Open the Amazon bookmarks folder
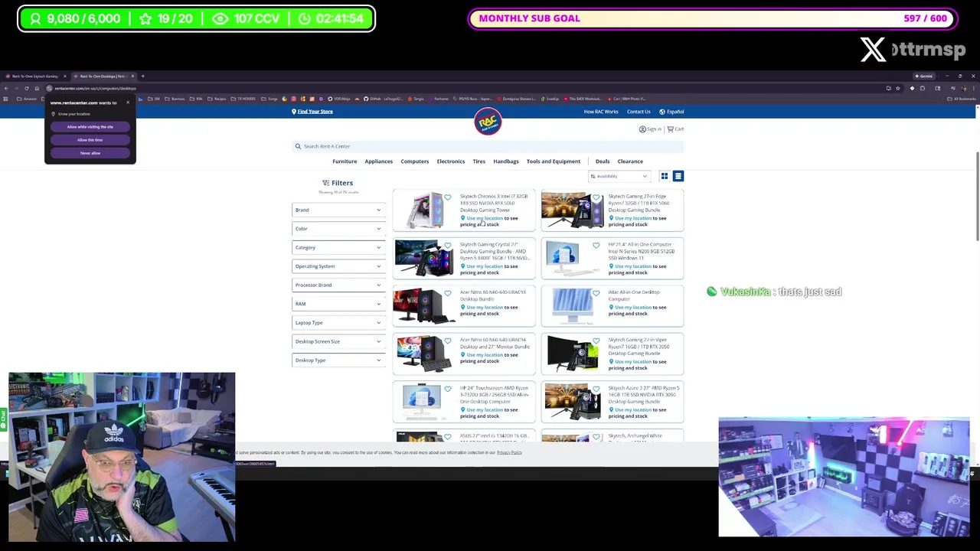This screenshot has width=980, height=551. [27, 99]
